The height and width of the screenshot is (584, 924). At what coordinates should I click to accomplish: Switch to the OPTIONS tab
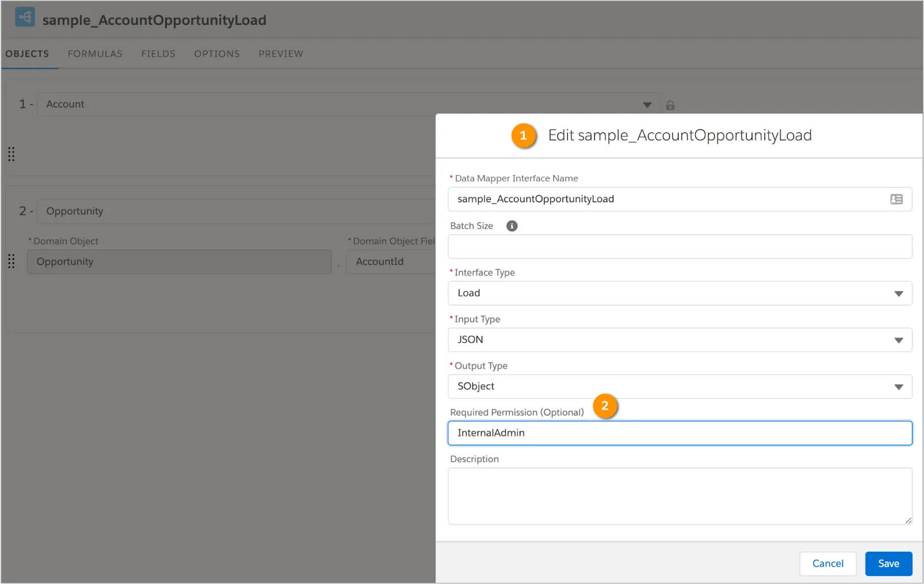(217, 54)
